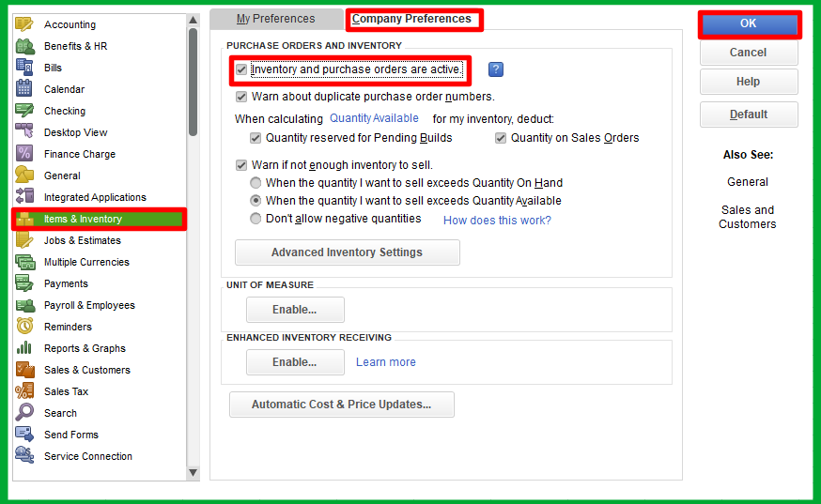Select the Desktop View label
Image resolution: width=821 pixels, height=504 pixels.
pos(76,132)
